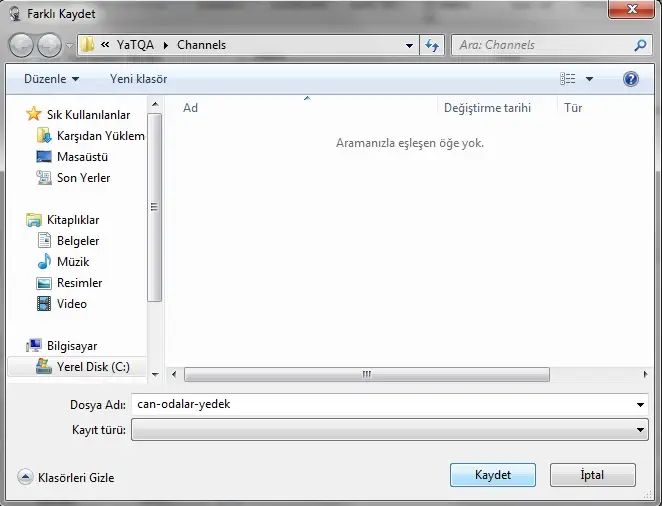Click the Sık Kullanılanlar star icon

(33, 114)
